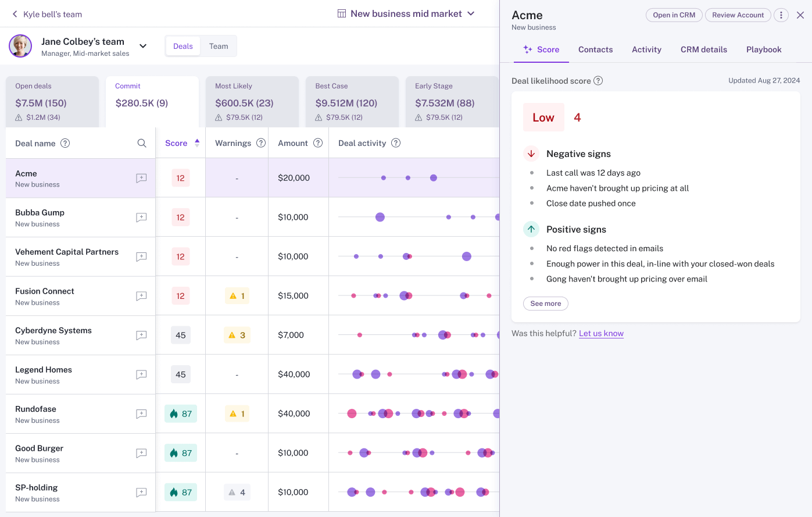Click the Open in CRM button

tap(674, 15)
